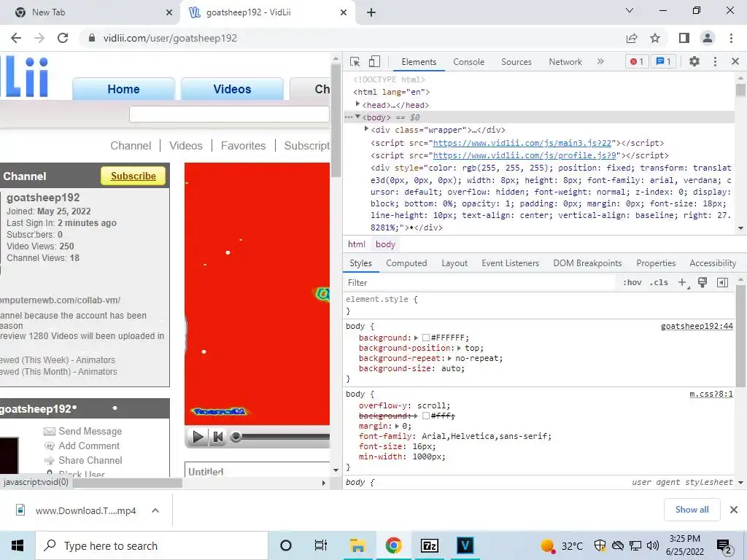Expand the div class wrapper node
The width and height of the screenshot is (747, 560).
coord(366,129)
